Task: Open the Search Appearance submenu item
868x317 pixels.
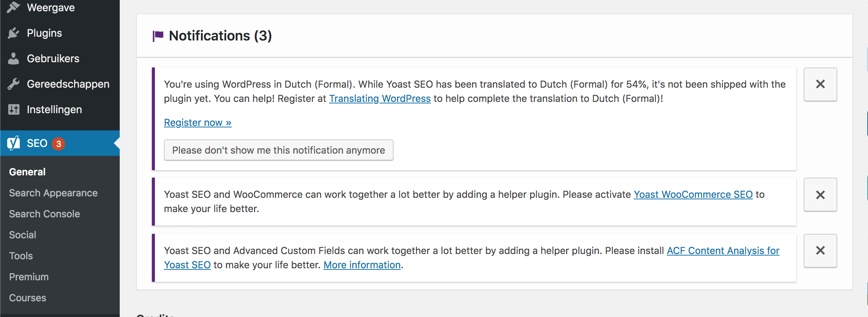Action: coord(53,193)
